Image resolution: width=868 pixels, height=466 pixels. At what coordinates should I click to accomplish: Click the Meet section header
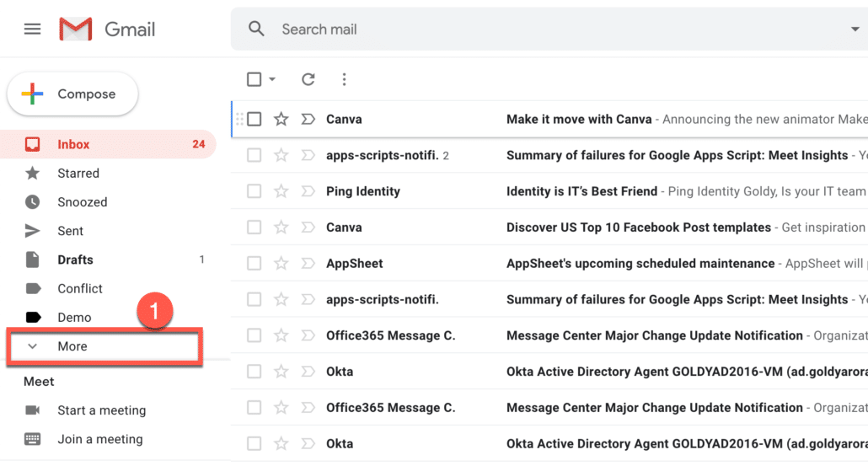pos(39,382)
